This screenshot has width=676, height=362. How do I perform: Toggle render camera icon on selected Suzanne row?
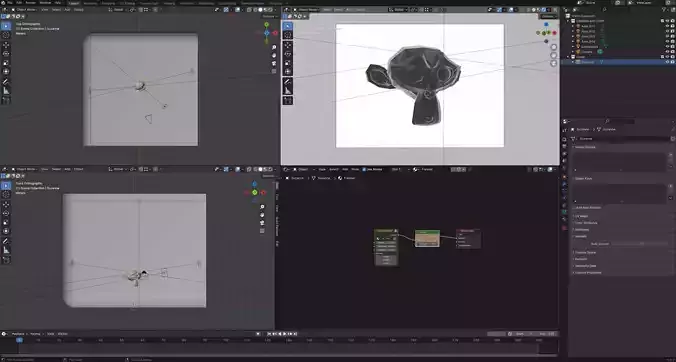click(673, 62)
